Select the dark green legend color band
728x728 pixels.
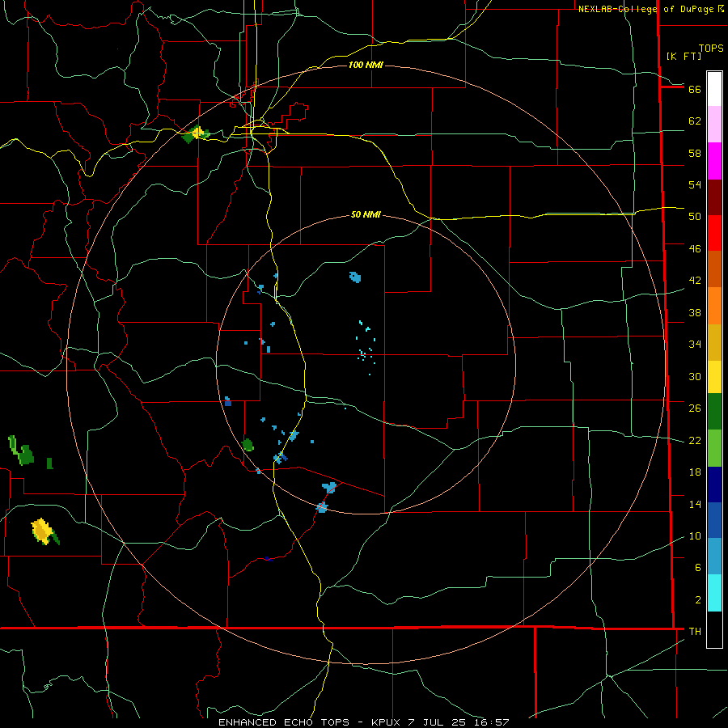(x=714, y=412)
